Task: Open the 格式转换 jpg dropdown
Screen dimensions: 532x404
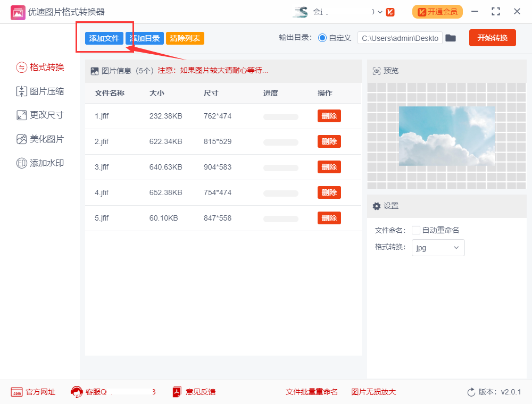Action: click(438, 248)
